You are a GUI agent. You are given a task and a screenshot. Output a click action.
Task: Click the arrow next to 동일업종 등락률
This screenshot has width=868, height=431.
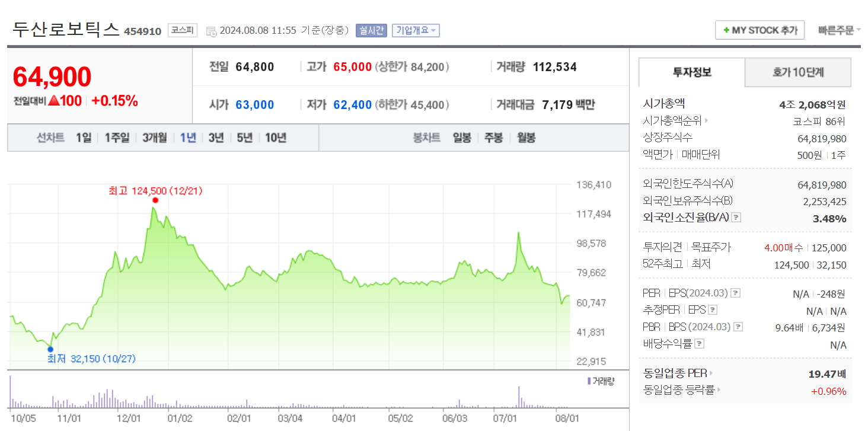719,390
